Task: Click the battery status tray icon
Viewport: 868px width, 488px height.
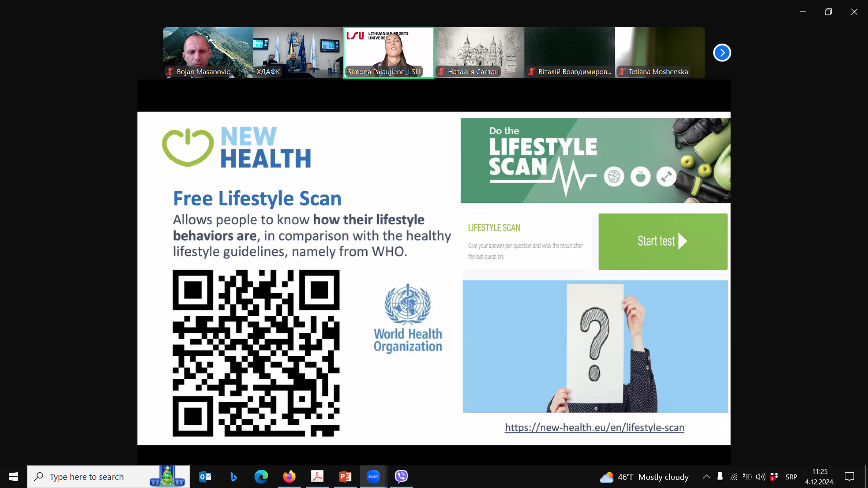Action: click(747, 477)
